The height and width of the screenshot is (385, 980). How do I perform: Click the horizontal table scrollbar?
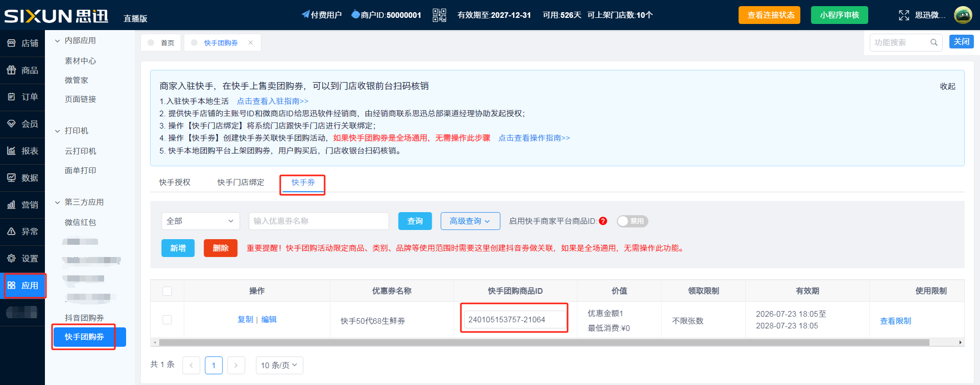tap(544, 343)
